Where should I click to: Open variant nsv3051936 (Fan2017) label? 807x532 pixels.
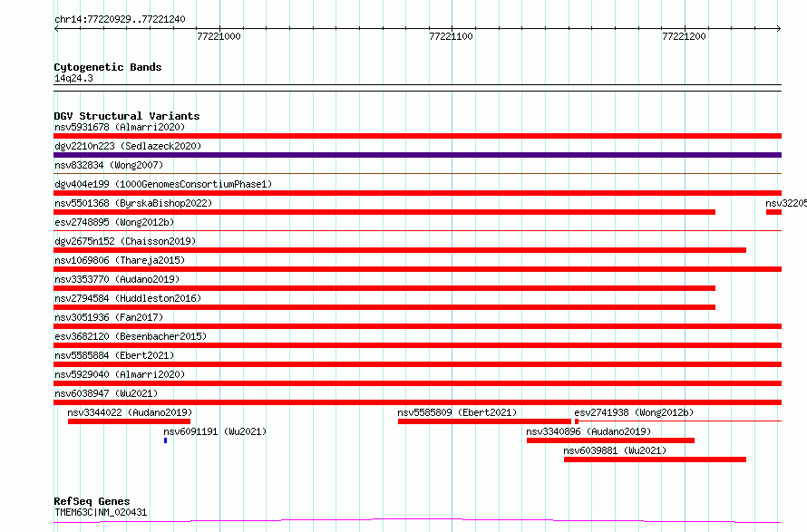pyautogui.click(x=109, y=317)
